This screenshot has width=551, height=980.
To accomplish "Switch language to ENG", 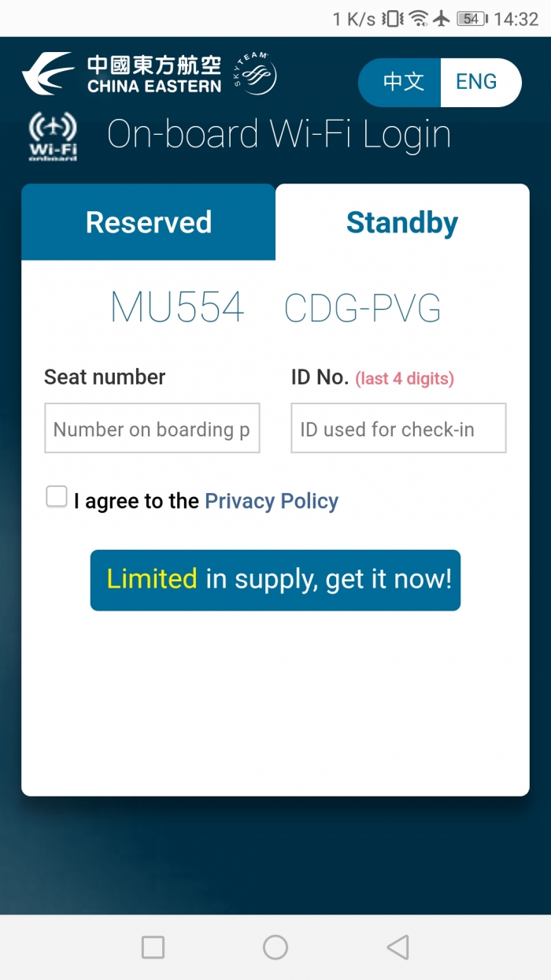I will (x=477, y=82).
